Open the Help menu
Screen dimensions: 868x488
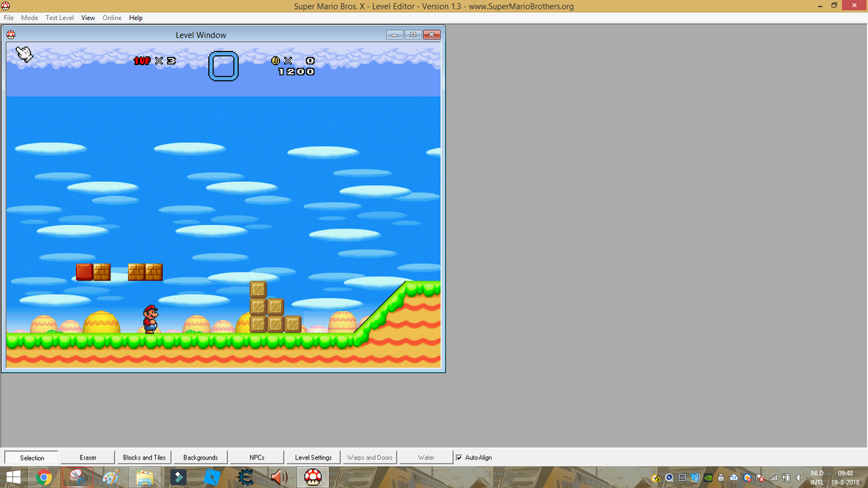coord(136,18)
